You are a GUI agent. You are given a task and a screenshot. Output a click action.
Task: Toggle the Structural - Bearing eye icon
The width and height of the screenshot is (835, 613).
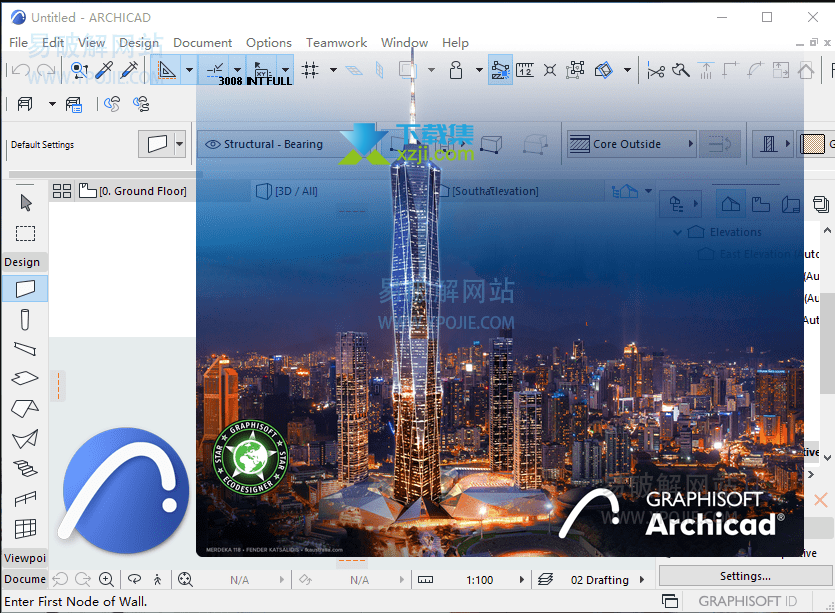click(212, 144)
